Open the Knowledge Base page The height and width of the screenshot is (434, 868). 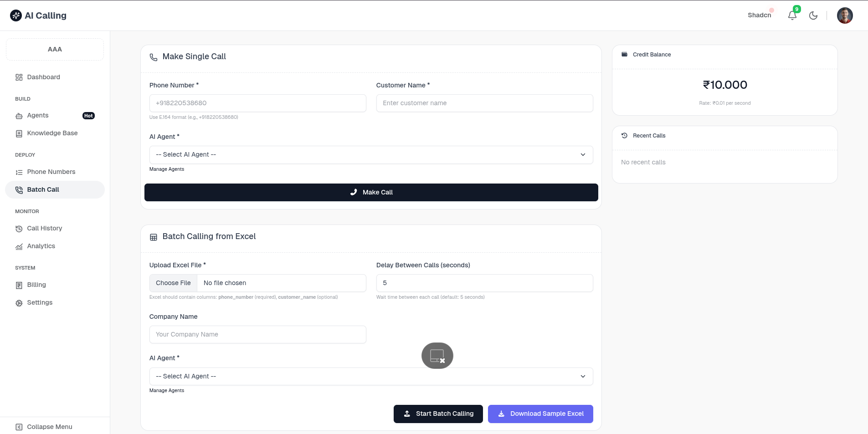[x=52, y=133]
